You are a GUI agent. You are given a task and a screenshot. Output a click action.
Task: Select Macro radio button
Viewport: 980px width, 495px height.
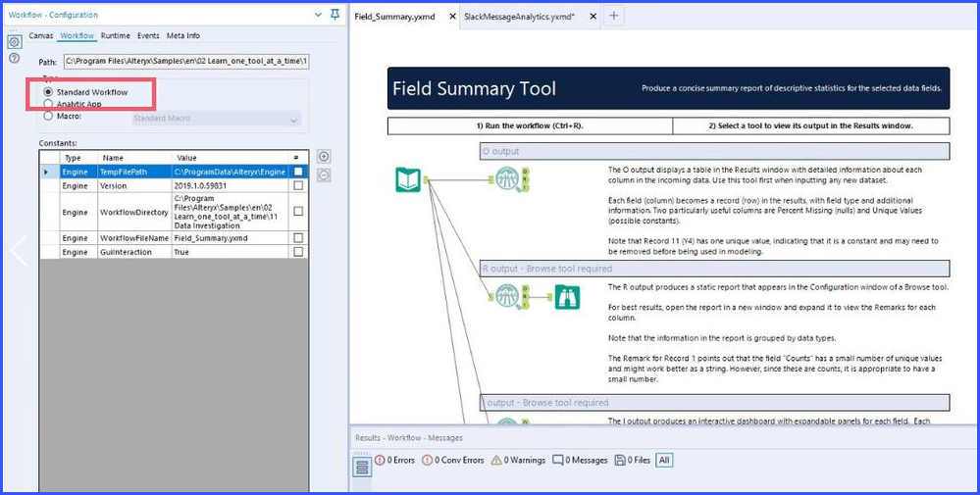[x=48, y=116]
